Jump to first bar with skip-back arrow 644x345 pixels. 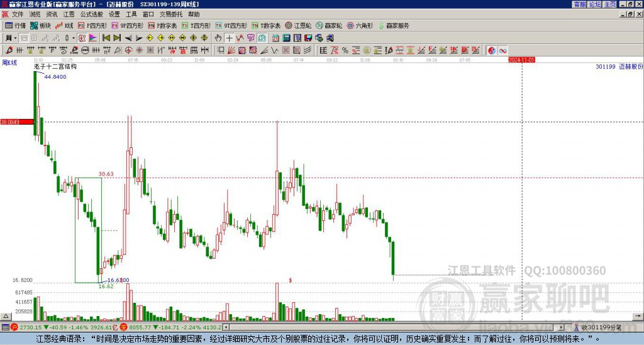[106, 38]
